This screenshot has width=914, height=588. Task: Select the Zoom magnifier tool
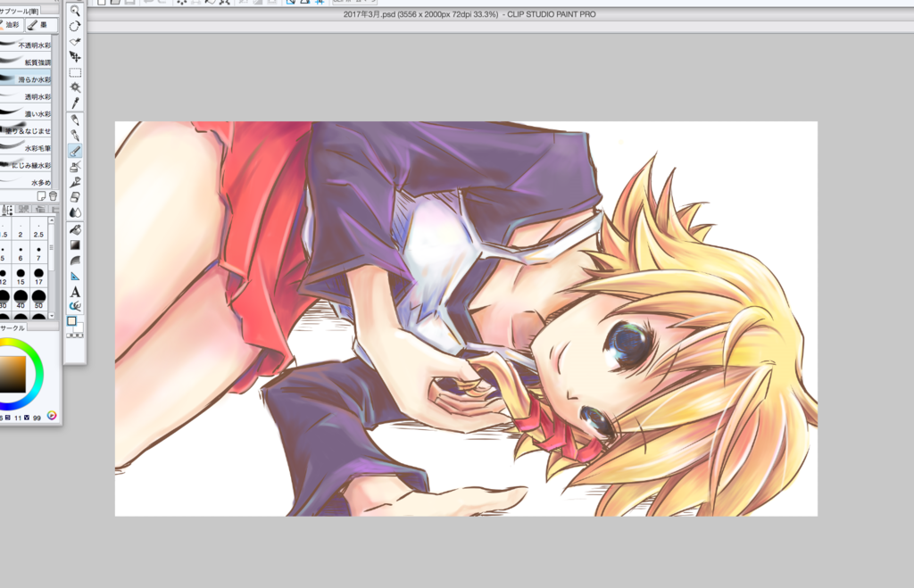75,11
